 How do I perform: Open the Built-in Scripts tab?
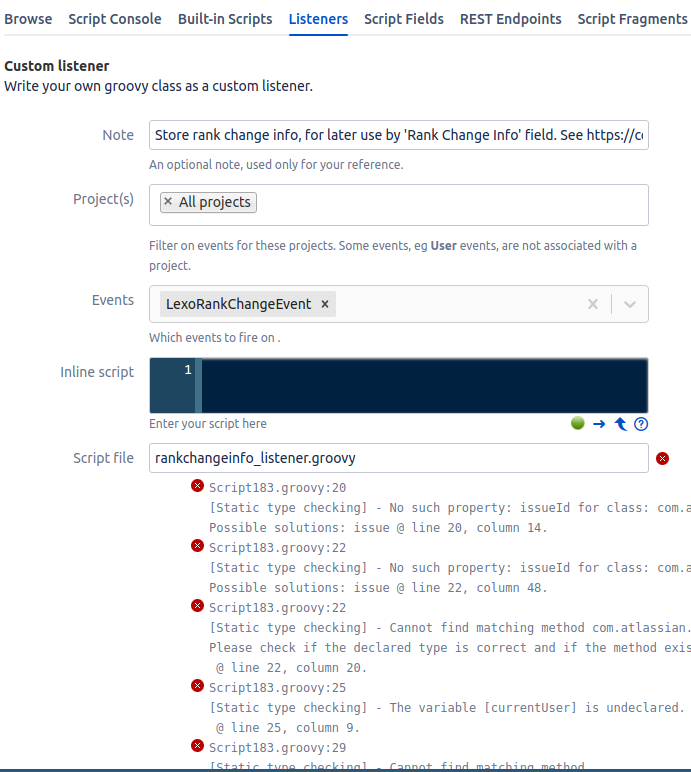(225, 19)
